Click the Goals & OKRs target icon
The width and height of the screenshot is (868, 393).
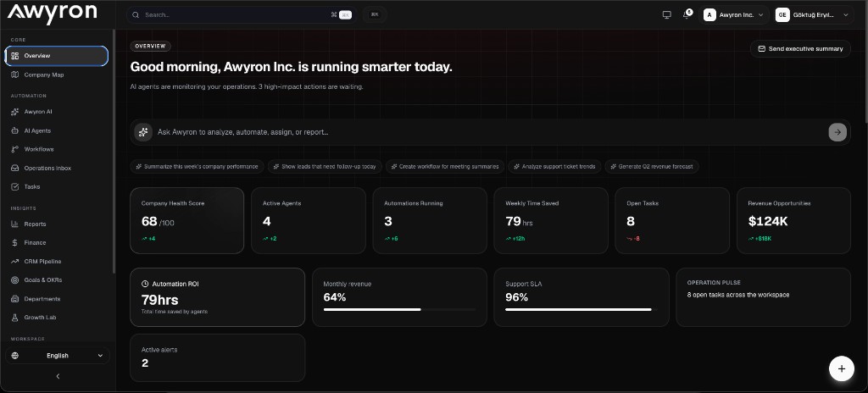click(15, 280)
